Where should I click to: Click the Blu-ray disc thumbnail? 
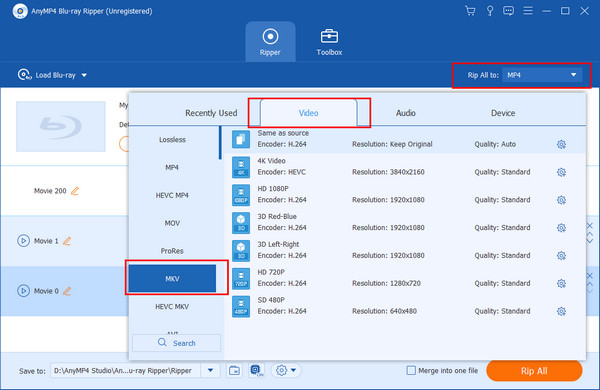click(60, 126)
